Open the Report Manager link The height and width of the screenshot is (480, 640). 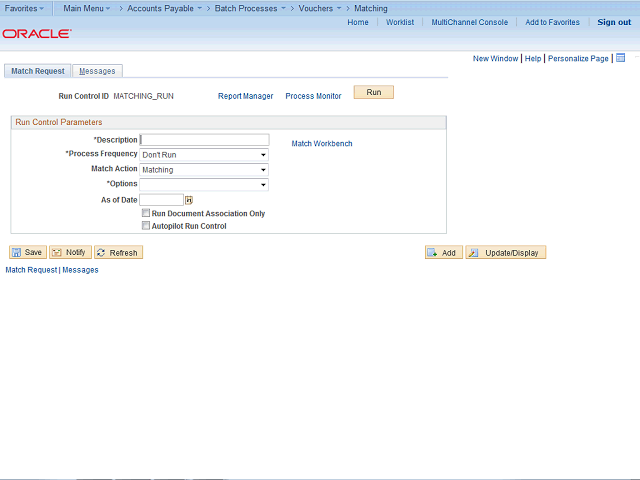(x=245, y=96)
